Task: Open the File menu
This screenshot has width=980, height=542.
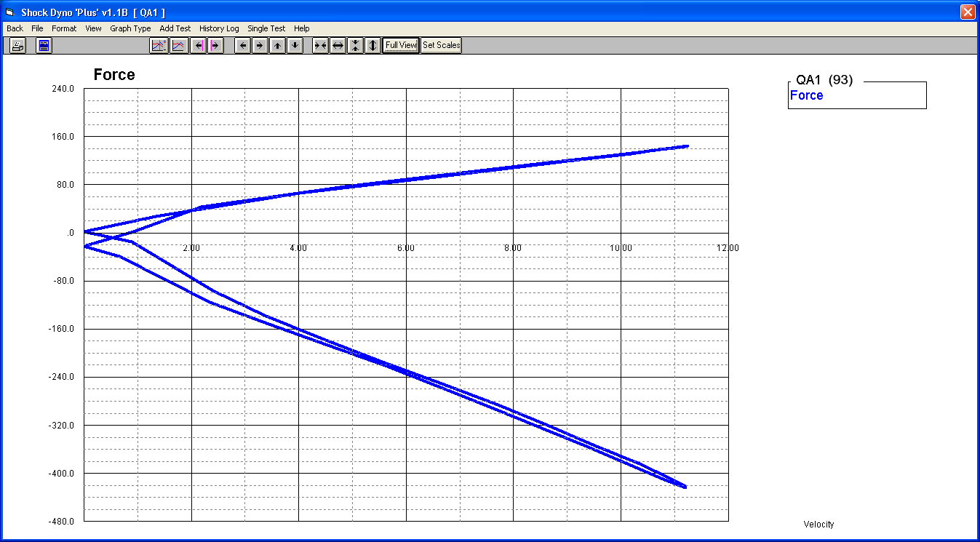Action: (x=37, y=28)
